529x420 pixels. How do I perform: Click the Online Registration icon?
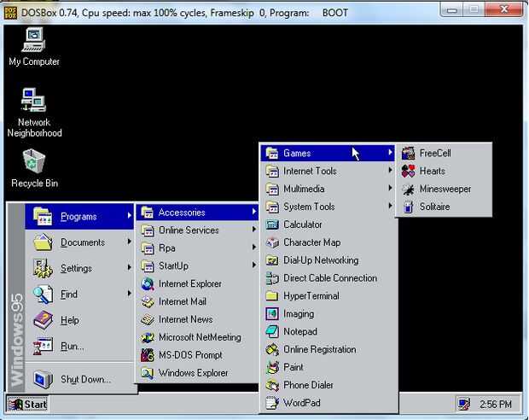point(272,349)
